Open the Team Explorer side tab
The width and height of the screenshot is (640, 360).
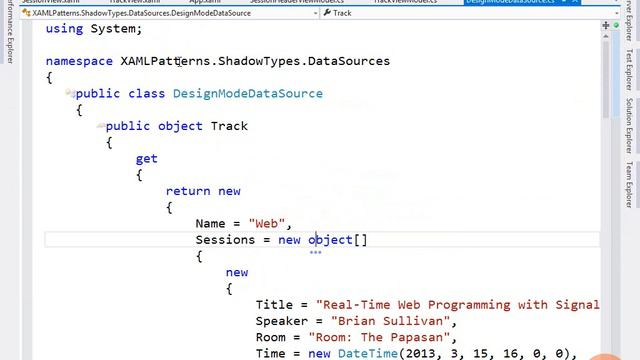point(629,184)
